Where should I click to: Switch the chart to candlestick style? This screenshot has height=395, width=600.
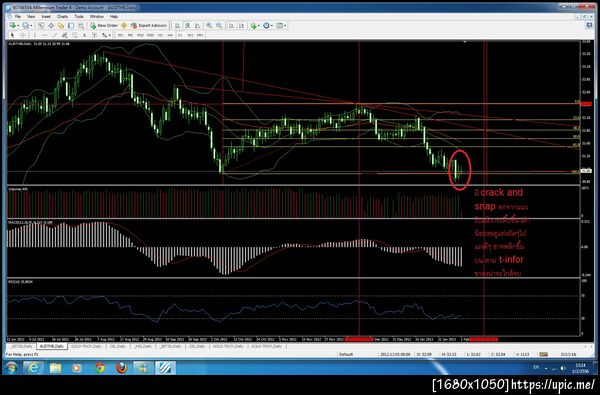[x=188, y=25]
